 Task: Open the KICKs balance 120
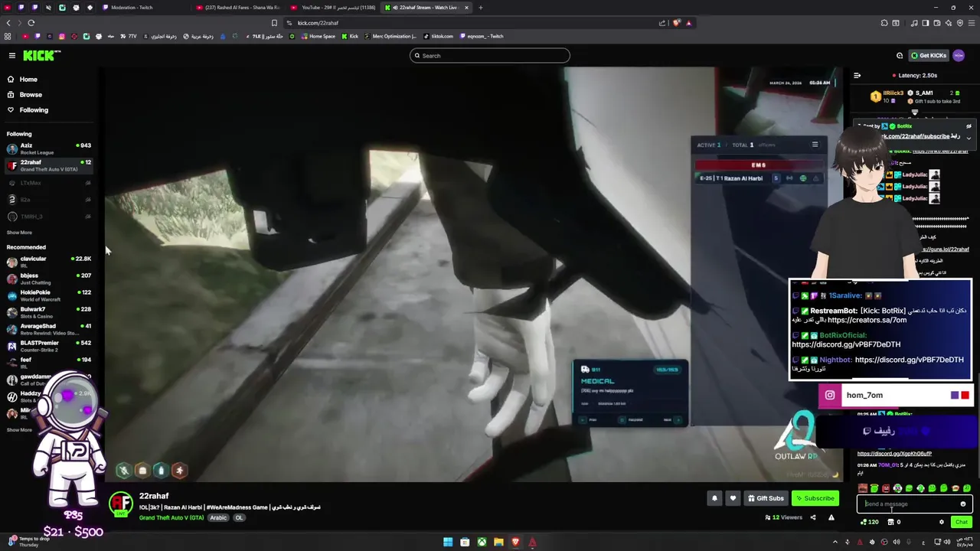(870, 522)
